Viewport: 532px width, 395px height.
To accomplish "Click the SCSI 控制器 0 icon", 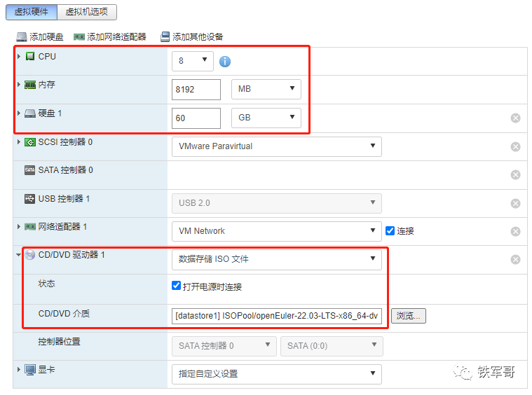I will (x=30, y=142).
